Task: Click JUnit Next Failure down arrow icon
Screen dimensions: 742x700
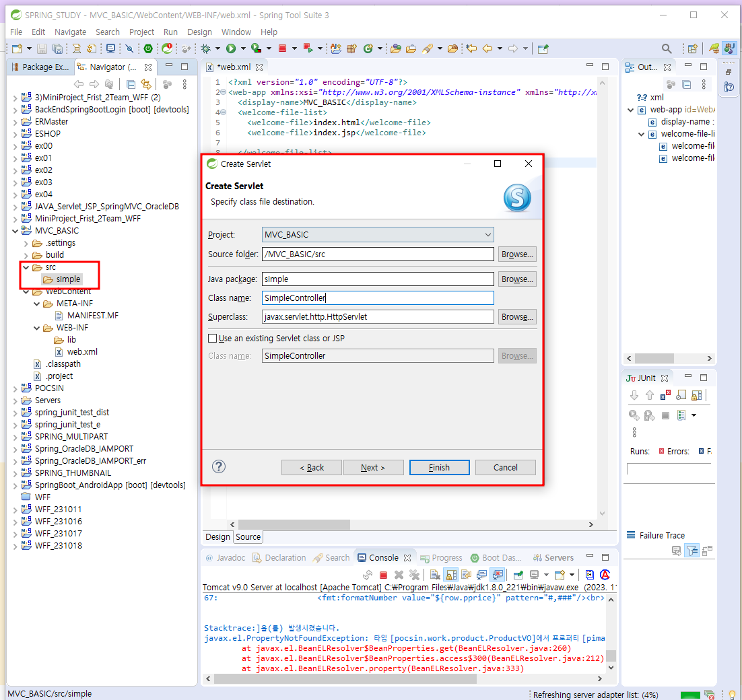Action: pyautogui.click(x=634, y=395)
